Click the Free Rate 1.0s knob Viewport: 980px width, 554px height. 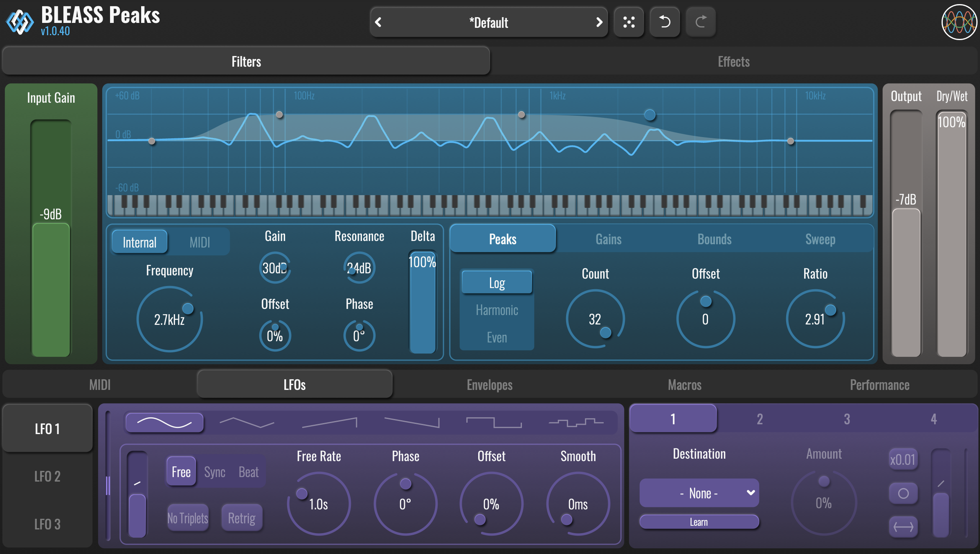[x=319, y=504]
